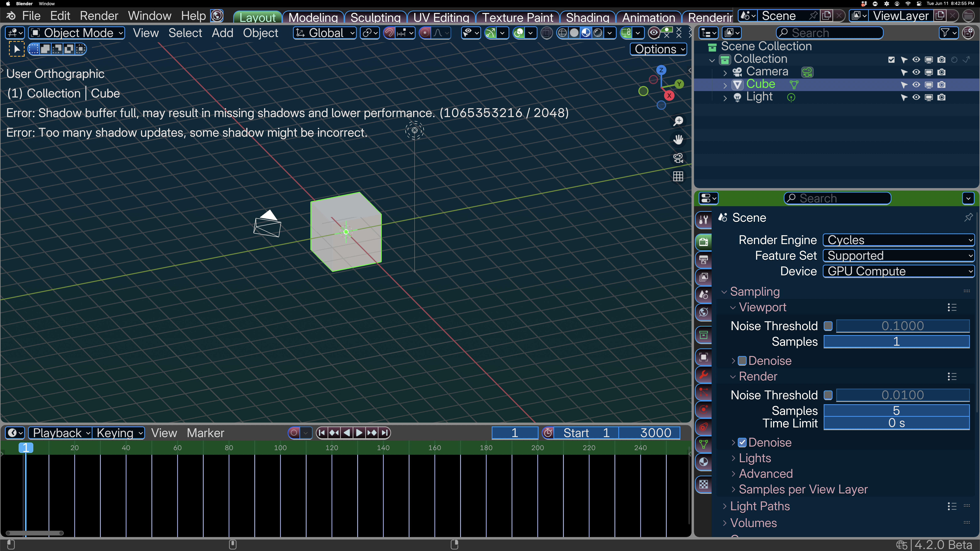
Task: Toggle the X-Ray view button
Action: click(x=546, y=33)
